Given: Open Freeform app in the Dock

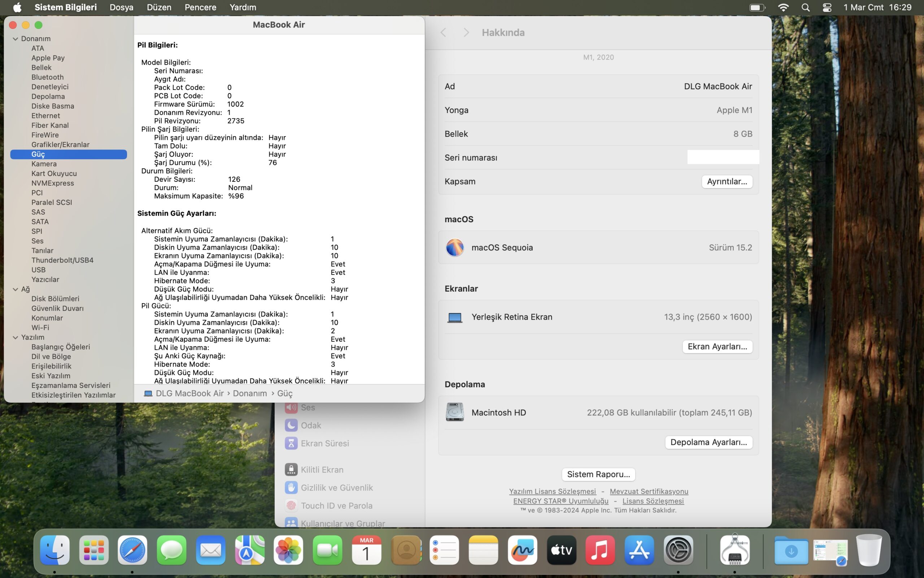Looking at the screenshot, I should tap(523, 550).
